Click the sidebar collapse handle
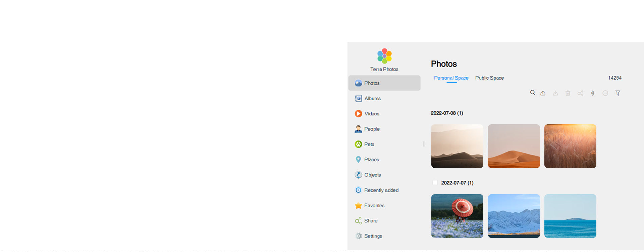644x252 pixels. [x=424, y=144]
